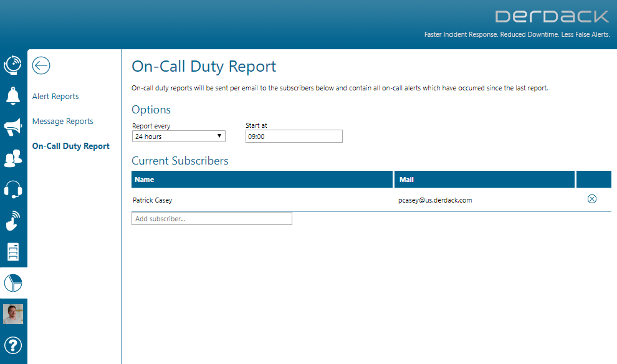
Task: Open the headset on-call duty icon
Action: click(13, 189)
